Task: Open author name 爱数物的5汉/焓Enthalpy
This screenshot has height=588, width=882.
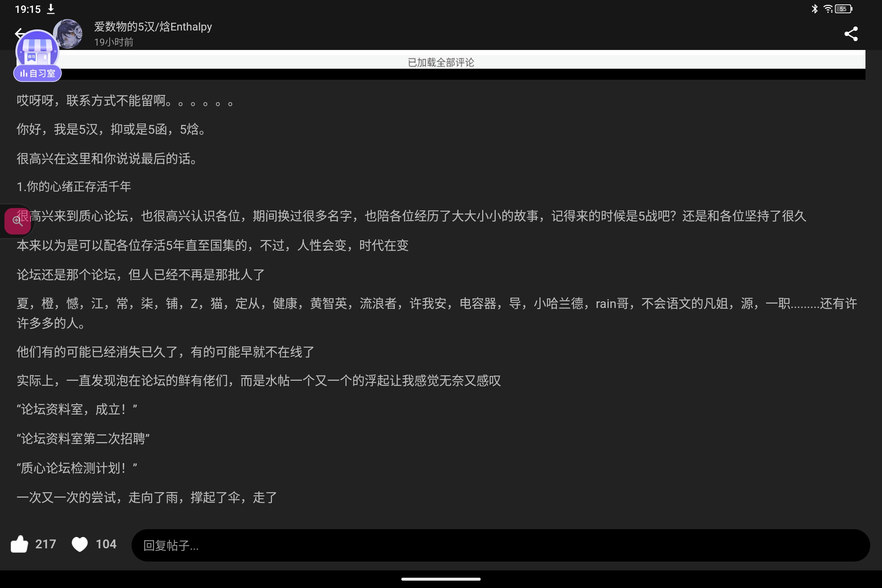Action: (153, 27)
